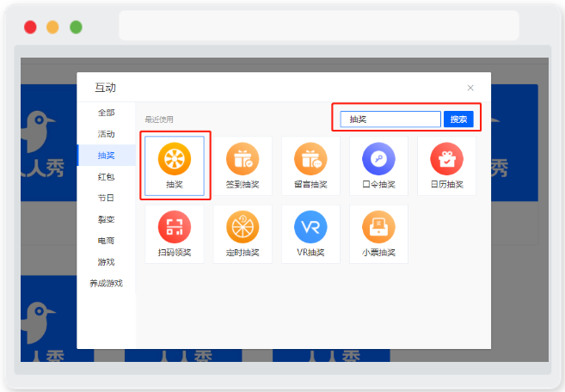Open the 扫码领奖 QR scan icon
The image size is (565, 392).
point(175,227)
